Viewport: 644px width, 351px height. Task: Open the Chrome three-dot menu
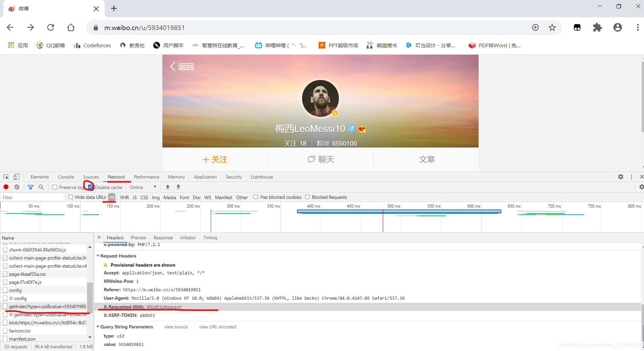pyautogui.click(x=638, y=27)
